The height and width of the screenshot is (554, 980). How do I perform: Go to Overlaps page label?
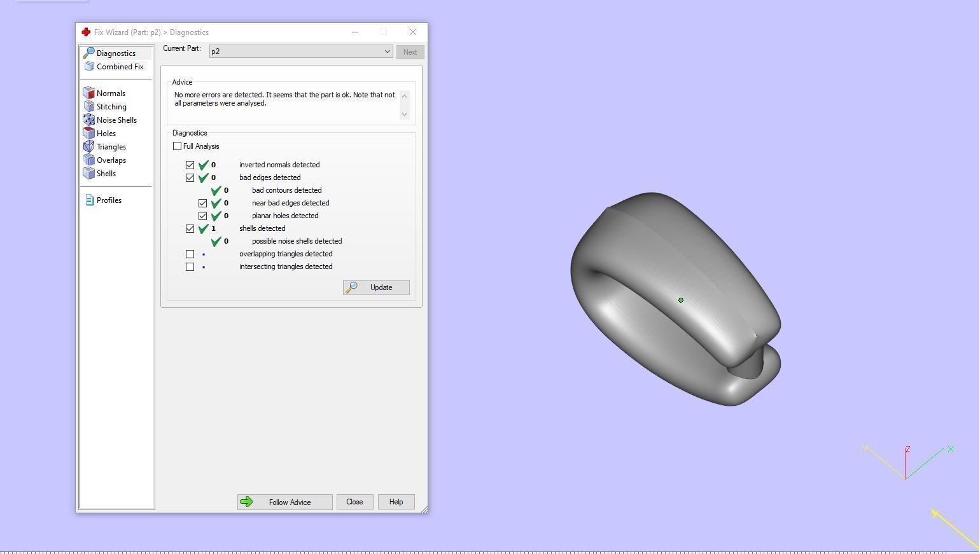point(111,160)
